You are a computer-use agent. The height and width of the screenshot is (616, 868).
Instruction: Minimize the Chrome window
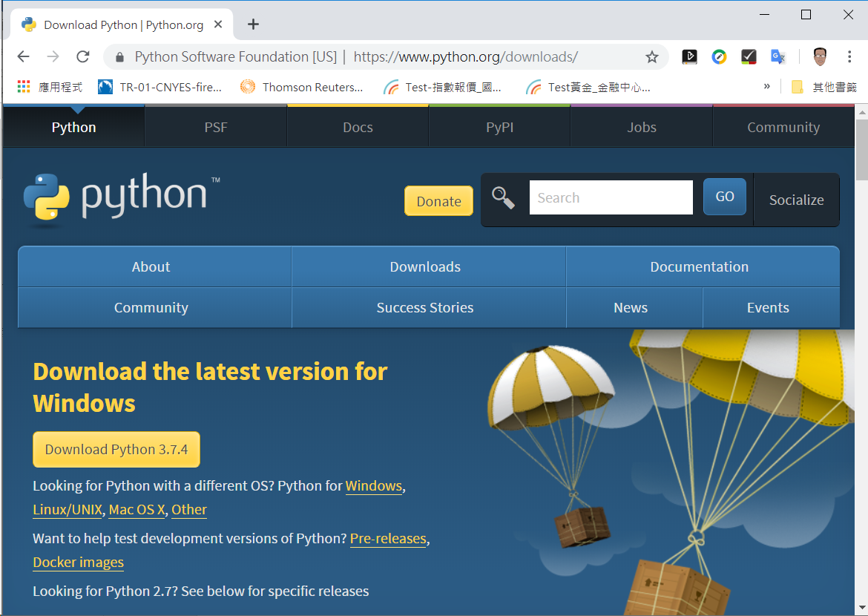coord(764,14)
